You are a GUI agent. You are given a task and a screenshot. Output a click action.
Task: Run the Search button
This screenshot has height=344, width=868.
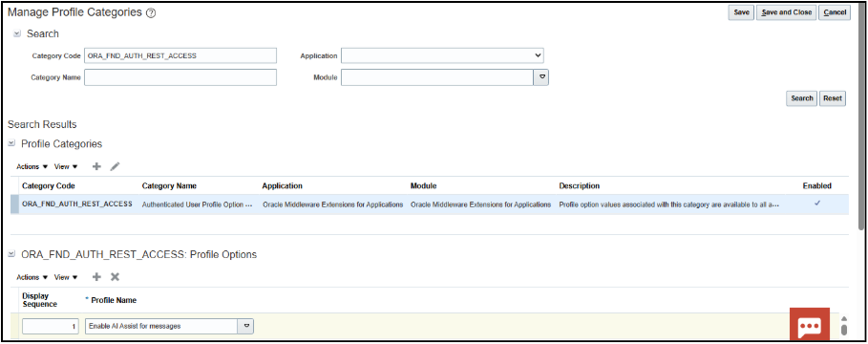pos(801,98)
